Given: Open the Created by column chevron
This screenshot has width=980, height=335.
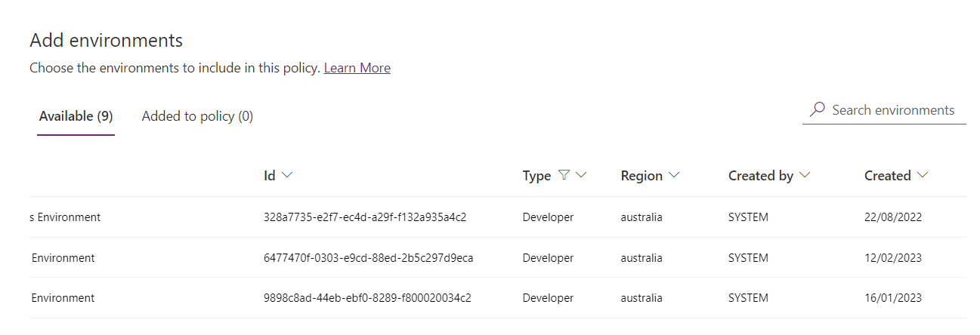Looking at the screenshot, I should 804,175.
